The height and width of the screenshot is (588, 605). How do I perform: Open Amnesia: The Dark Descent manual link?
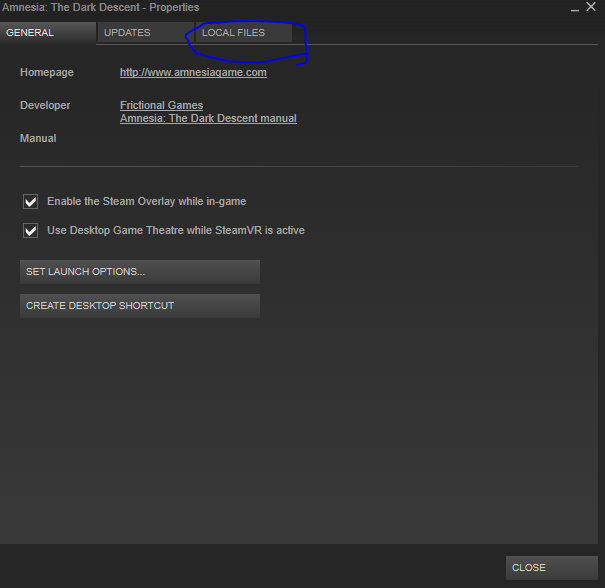(x=208, y=118)
